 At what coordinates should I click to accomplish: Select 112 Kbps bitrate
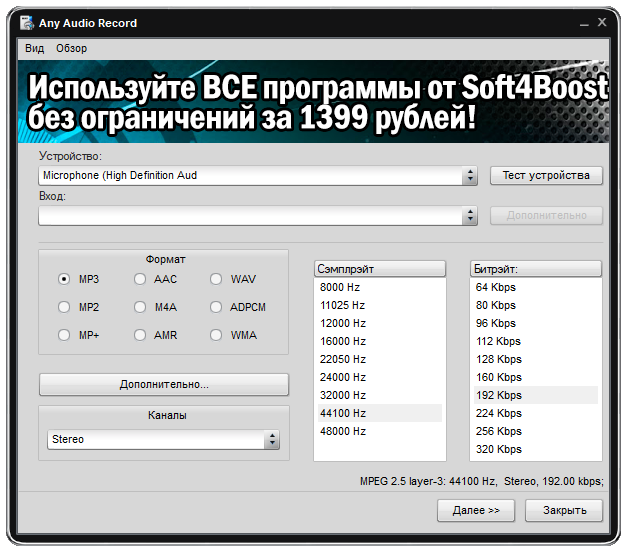pos(536,341)
